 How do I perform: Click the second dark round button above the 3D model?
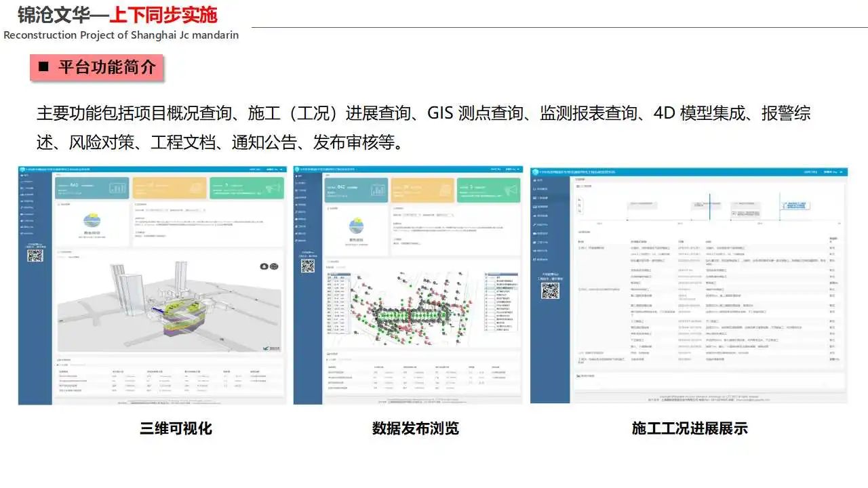(x=274, y=266)
